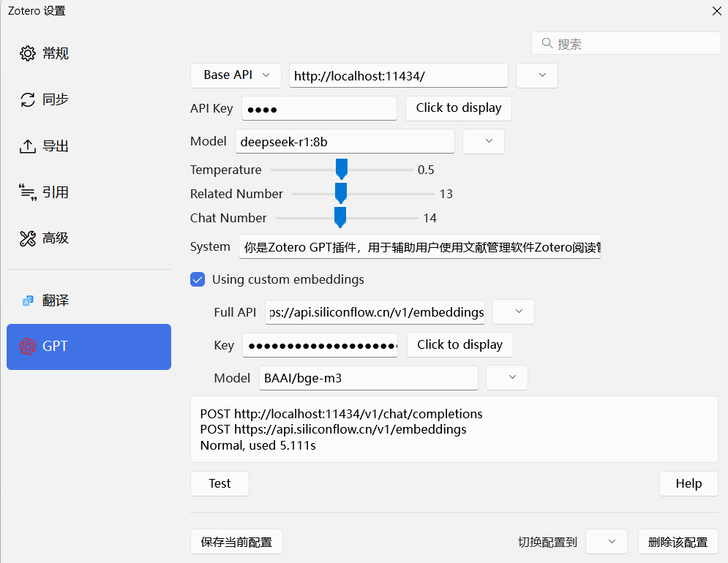This screenshot has width=728, height=563.
Task: Click the Test button
Action: 219,483
